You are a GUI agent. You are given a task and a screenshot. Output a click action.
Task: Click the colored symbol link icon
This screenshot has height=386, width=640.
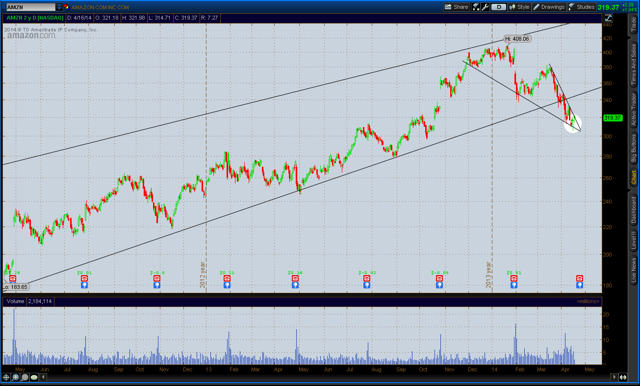[66, 7]
